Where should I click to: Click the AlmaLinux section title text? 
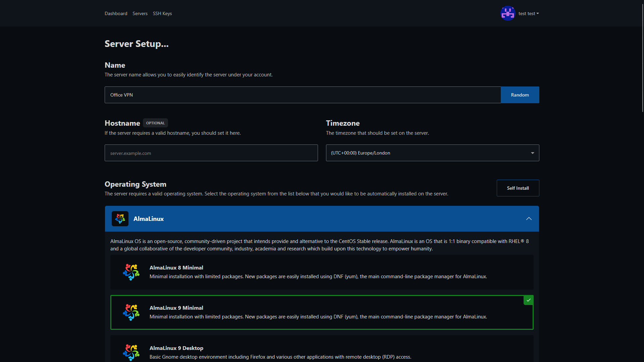coord(149,219)
